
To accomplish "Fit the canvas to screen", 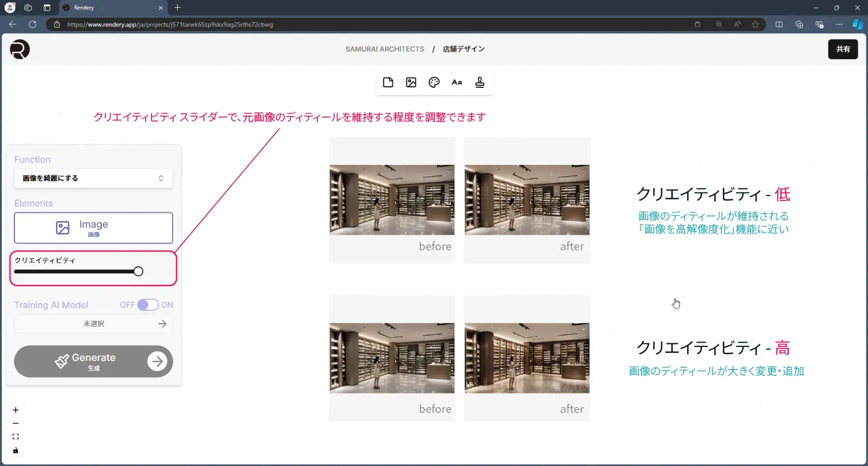I will 15,436.
